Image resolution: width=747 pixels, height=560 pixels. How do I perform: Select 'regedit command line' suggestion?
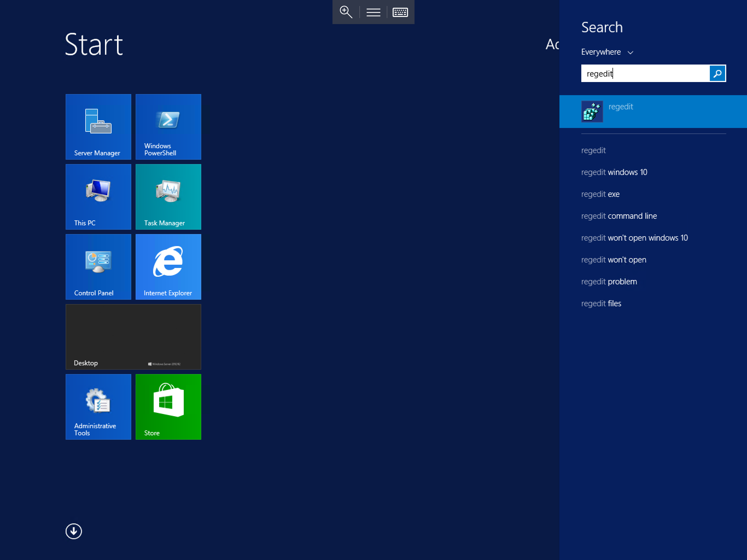tap(619, 216)
